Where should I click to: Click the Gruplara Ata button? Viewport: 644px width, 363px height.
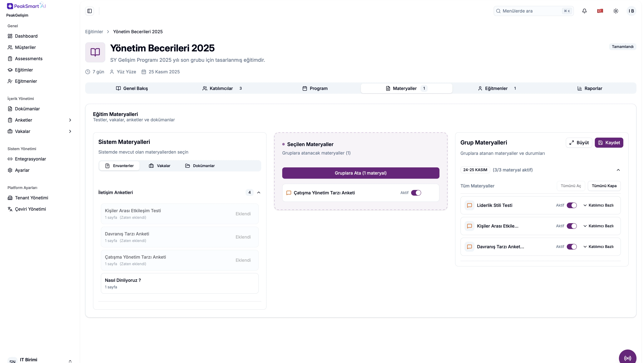tap(361, 173)
